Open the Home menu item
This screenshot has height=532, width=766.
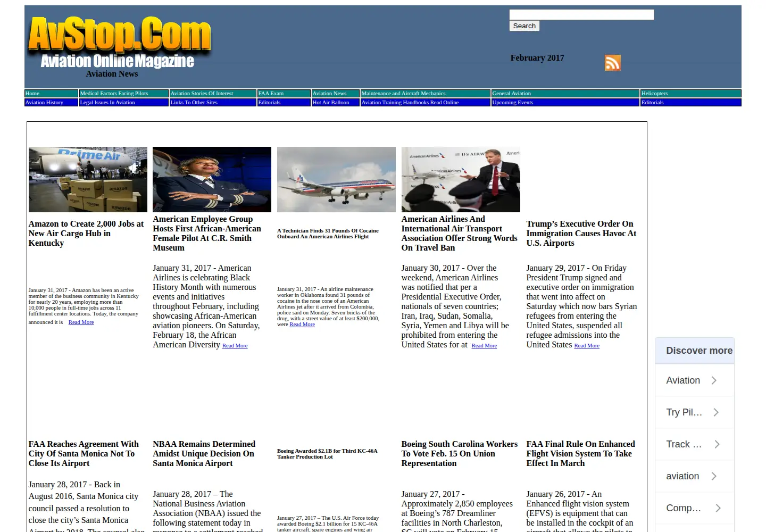[32, 94]
